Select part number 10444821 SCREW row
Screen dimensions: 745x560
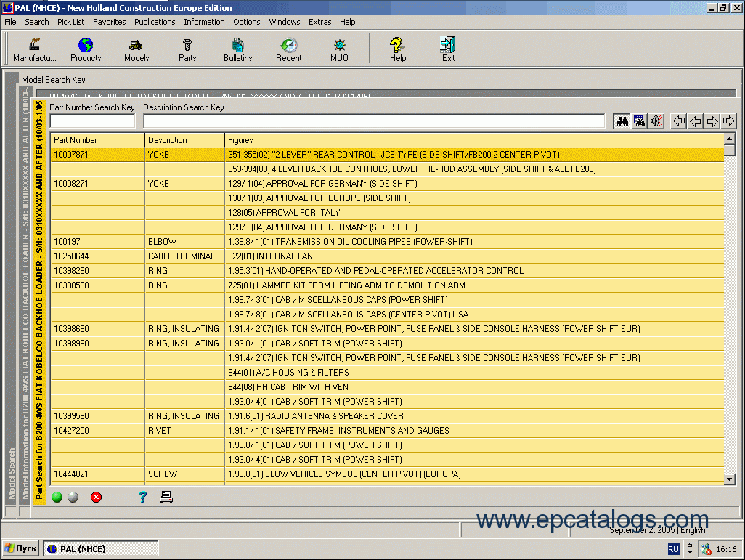(387, 474)
